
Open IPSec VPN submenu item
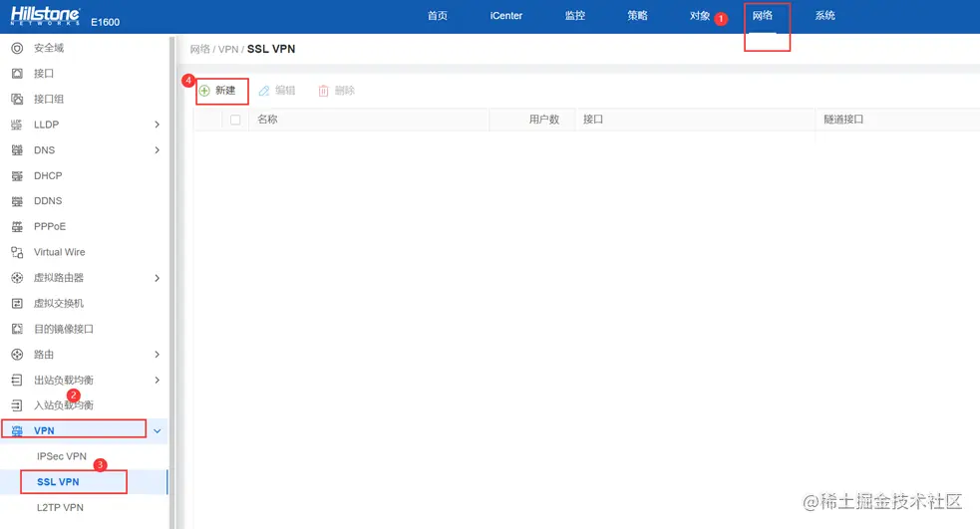[61, 456]
